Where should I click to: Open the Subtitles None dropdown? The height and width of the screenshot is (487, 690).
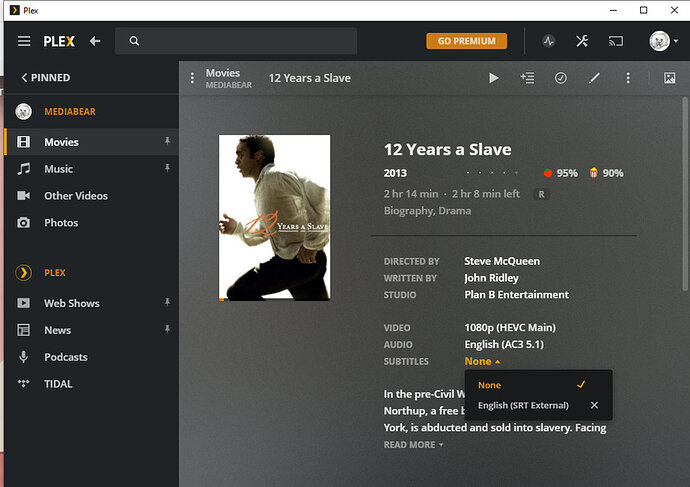(482, 361)
